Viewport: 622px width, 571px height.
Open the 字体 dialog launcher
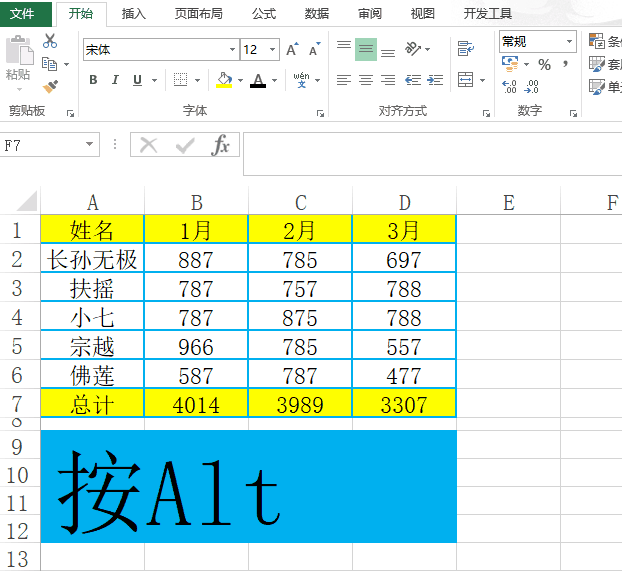320,114
